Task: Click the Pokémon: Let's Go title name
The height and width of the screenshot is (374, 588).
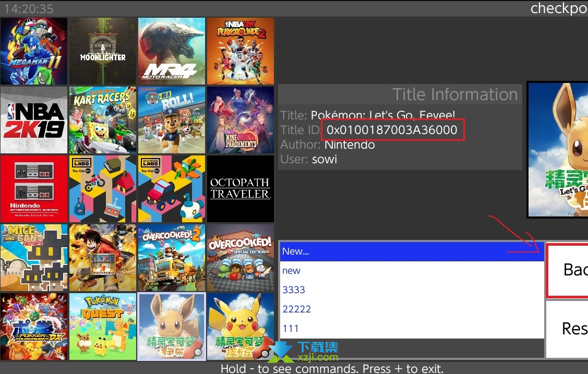Action: click(383, 115)
